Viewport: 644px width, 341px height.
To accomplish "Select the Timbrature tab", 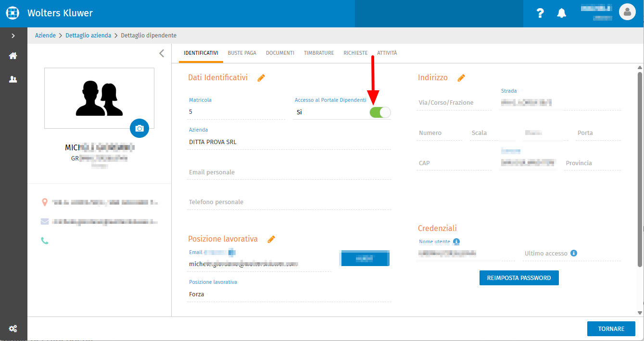I will (319, 53).
